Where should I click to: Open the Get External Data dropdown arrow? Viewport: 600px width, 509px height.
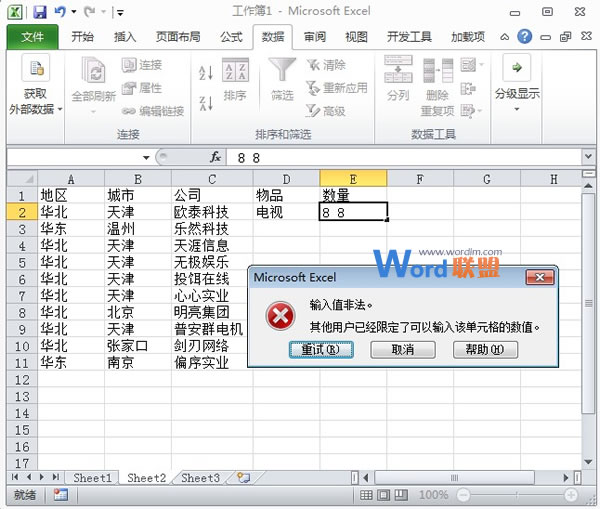pyautogui.click(x=60, y=109)
